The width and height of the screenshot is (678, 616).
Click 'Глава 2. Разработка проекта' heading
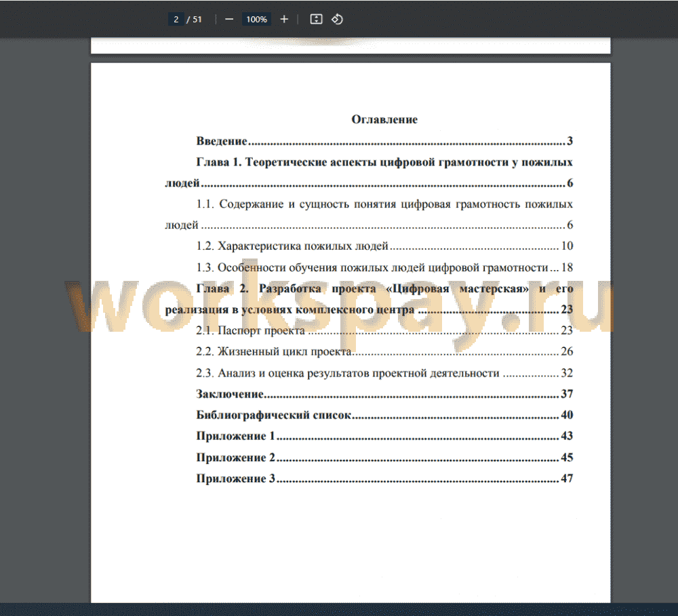(370, 299)
